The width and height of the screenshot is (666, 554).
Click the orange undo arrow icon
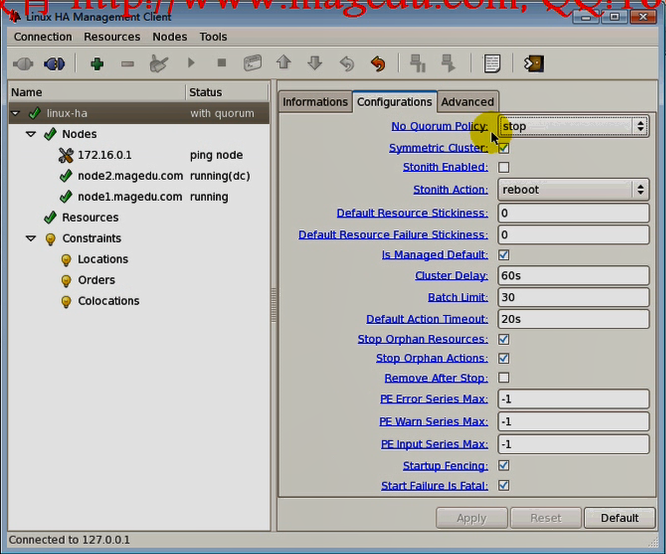pos(377,64)
